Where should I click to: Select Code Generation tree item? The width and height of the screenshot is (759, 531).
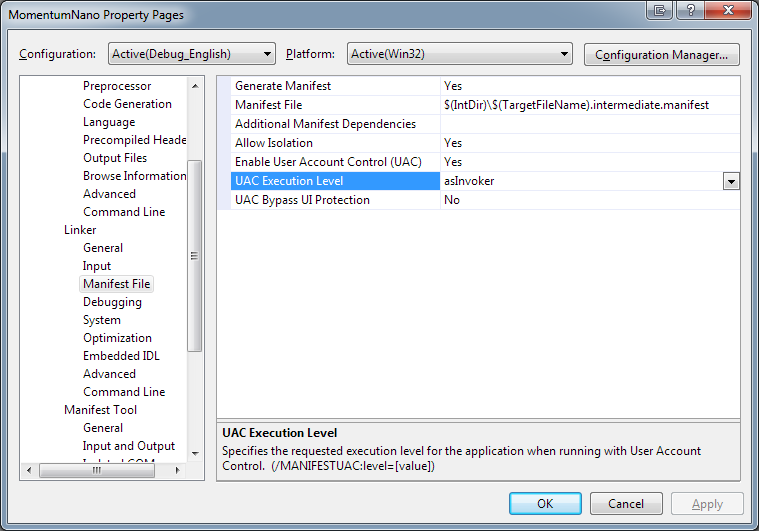pos(127,104)
